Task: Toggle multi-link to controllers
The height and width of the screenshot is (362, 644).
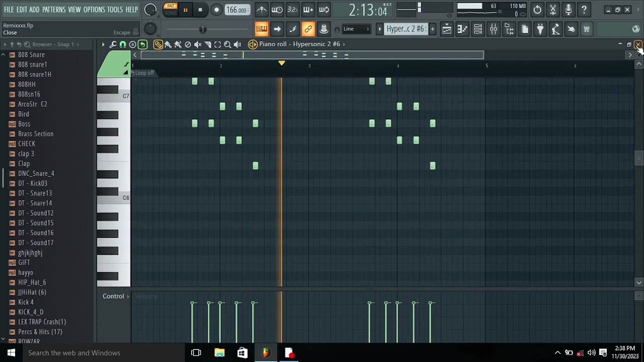Action: pos(308,29)
